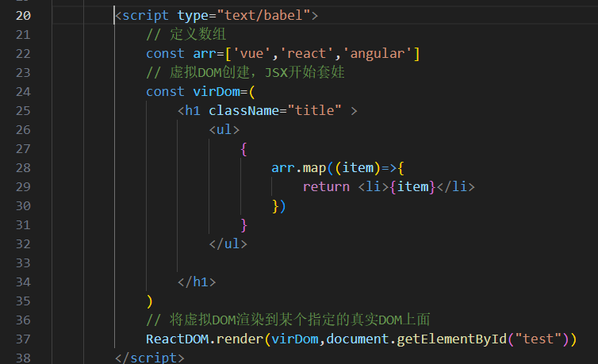
Task: Click the return keyword
Action: click(326, 187)
